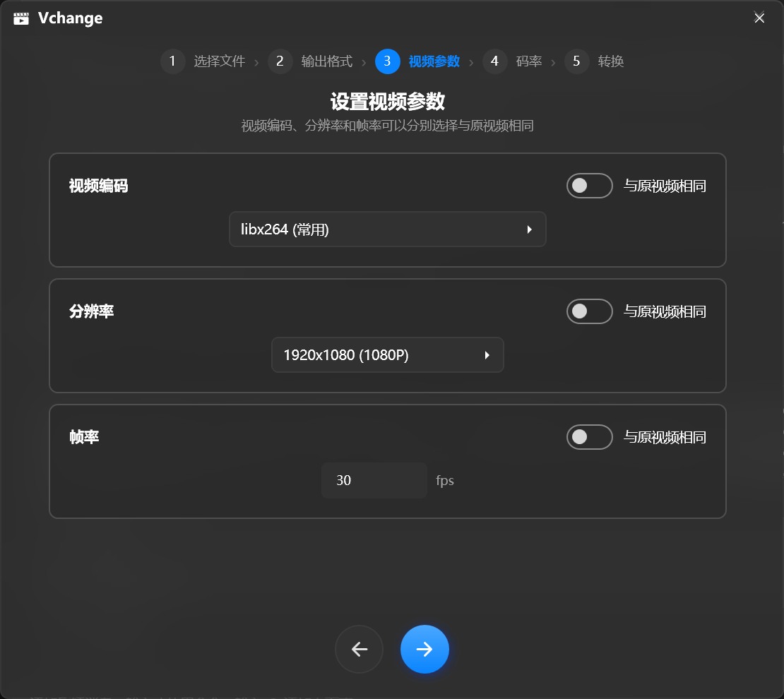
Task: Select step 3 视频参数
Action: 417,61
